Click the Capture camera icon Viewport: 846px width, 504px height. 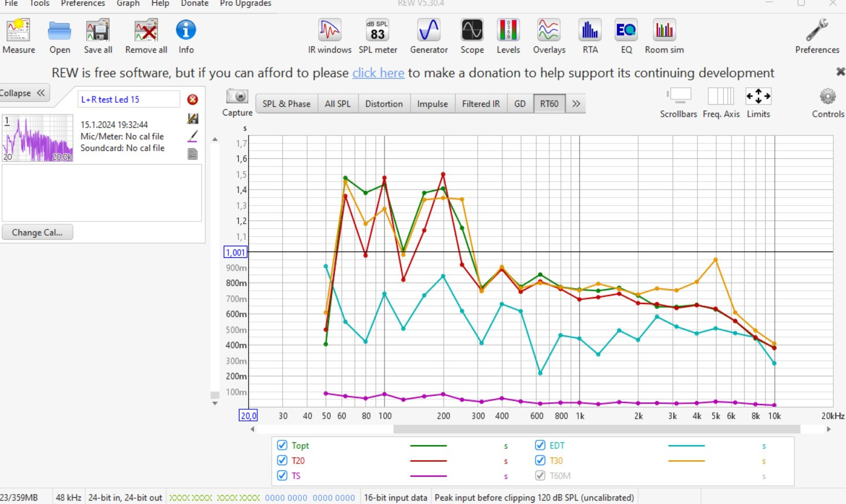coord(237,97)
